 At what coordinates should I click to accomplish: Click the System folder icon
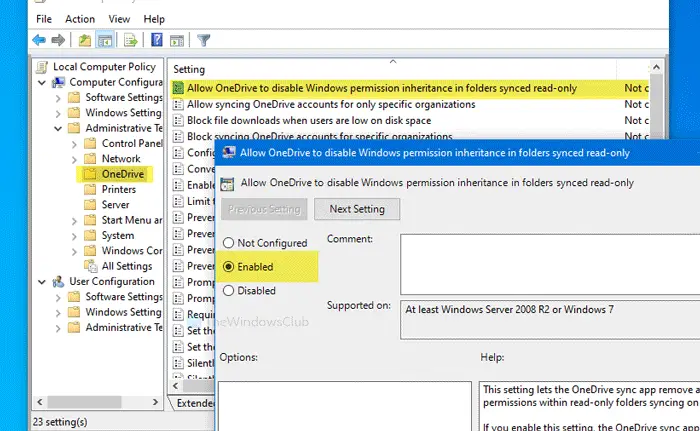click(x=90, y=235)
